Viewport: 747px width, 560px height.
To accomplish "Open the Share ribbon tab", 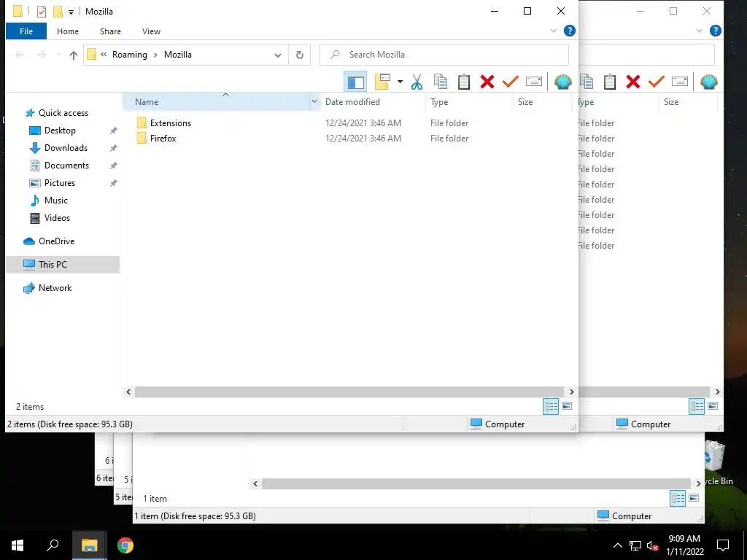I will pyautogui.click(x=110, y=31).
